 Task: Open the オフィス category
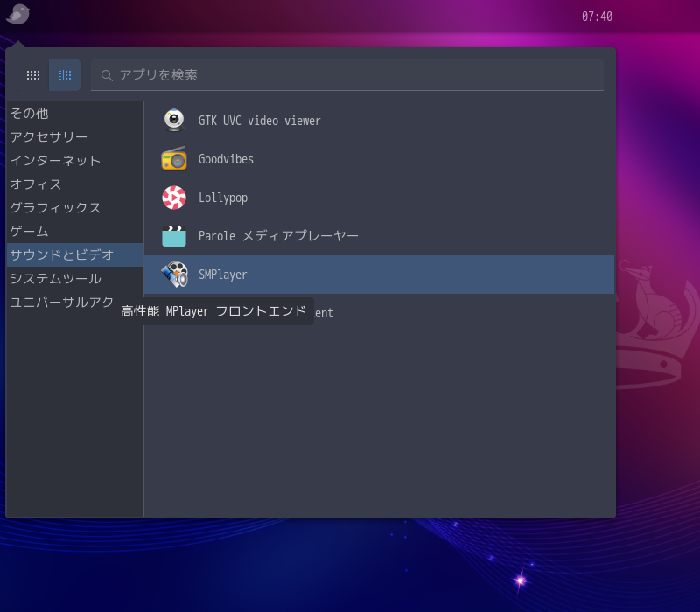[x=75, y=184]
